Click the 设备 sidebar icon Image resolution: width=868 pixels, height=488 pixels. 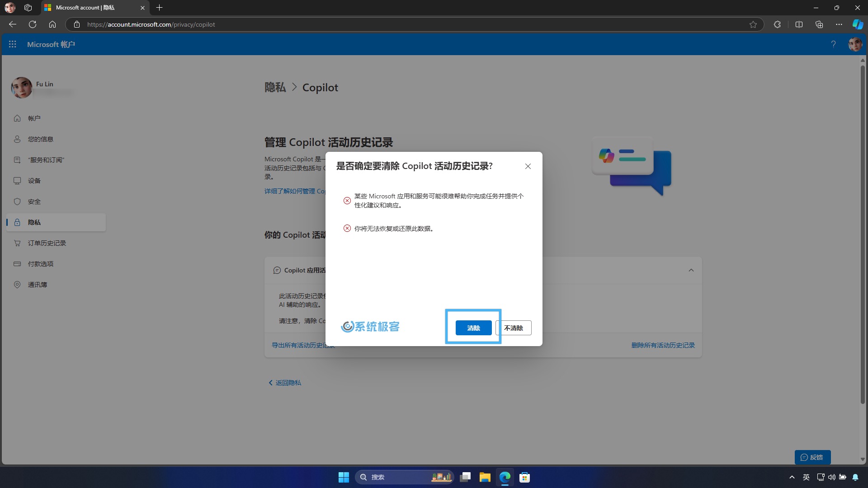click(17, 181)
